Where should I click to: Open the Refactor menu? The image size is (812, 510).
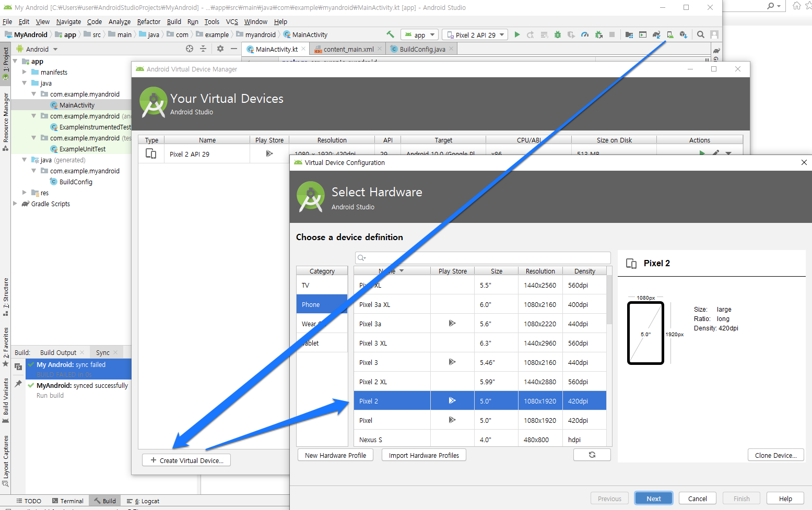point(149,21)
